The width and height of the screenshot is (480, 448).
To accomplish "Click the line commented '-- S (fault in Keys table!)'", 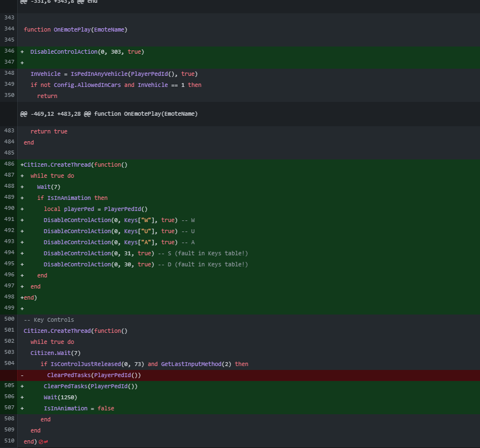I will click(x=146, y=253).
